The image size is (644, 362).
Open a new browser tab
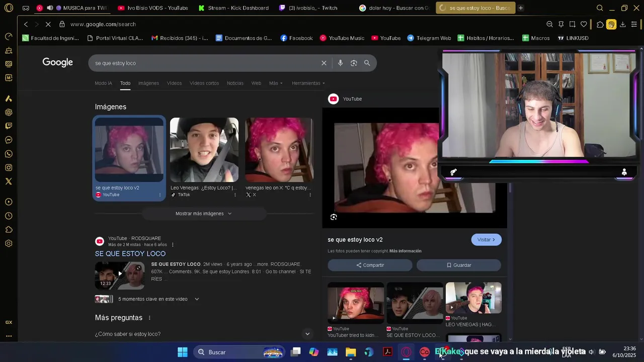(521, 8)
